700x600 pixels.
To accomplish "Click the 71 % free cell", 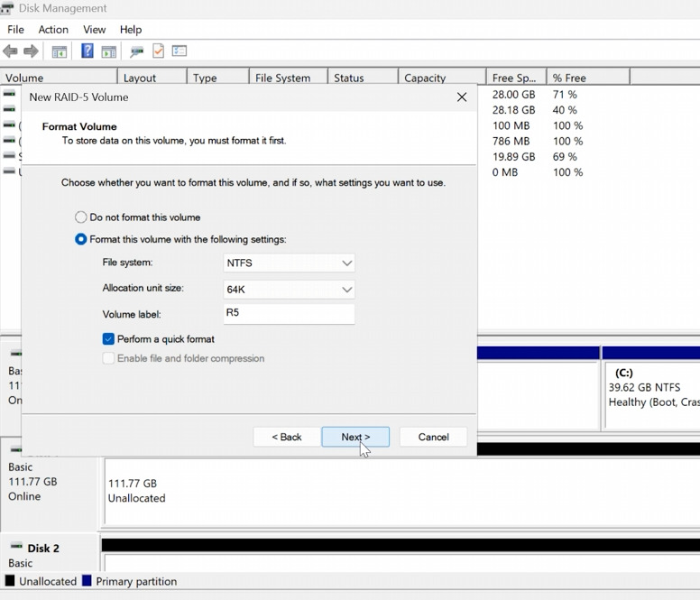I will coord(565,95).
